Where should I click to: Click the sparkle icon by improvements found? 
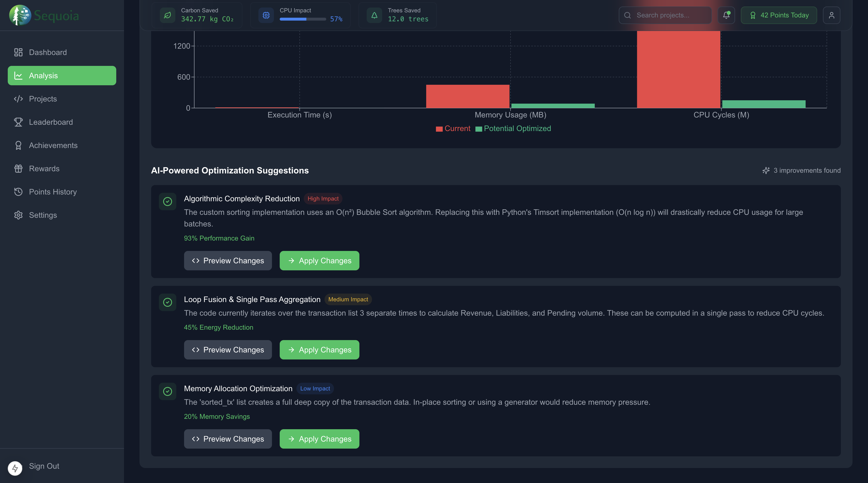coord(766,171)
